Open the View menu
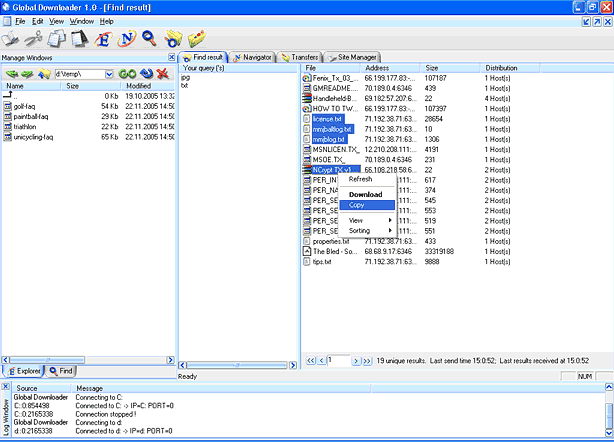The width and height of the screenshot is (614, 442). [x=56, y=21]
